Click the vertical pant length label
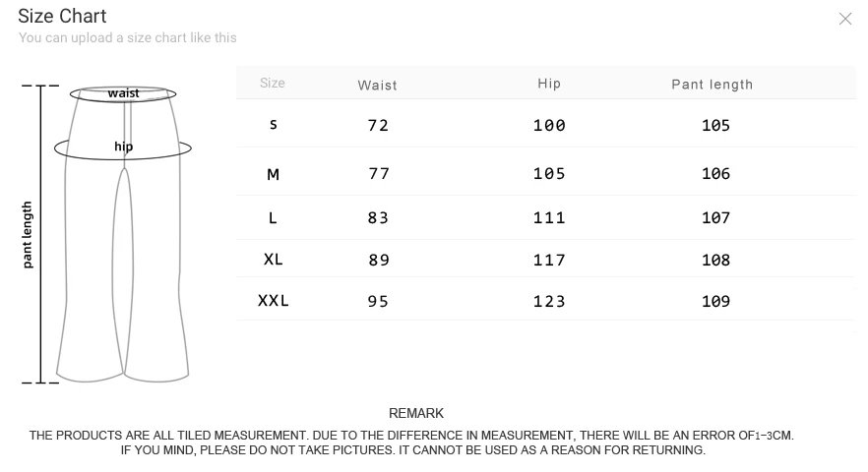 pos(28,235)
